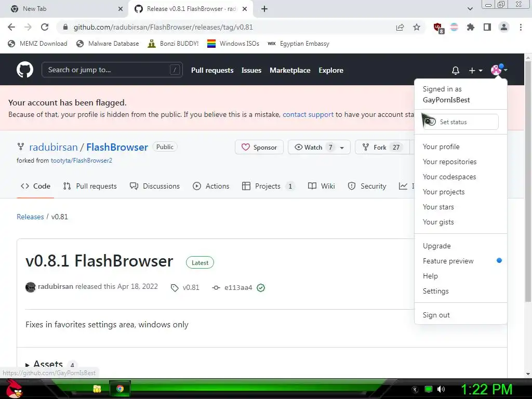
Task: Open the Bonzi BUDDY! bookmark
Action: tap(173, 44)
